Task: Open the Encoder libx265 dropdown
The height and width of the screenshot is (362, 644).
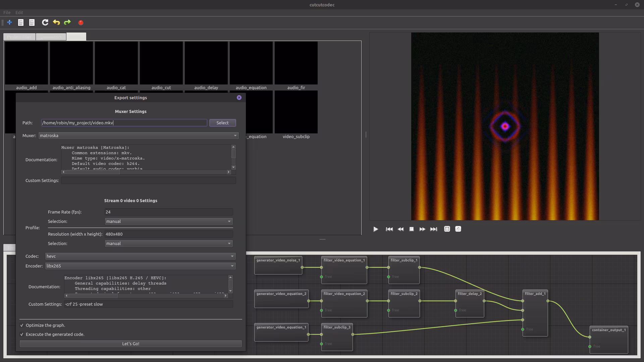Action: pos(140,266)
